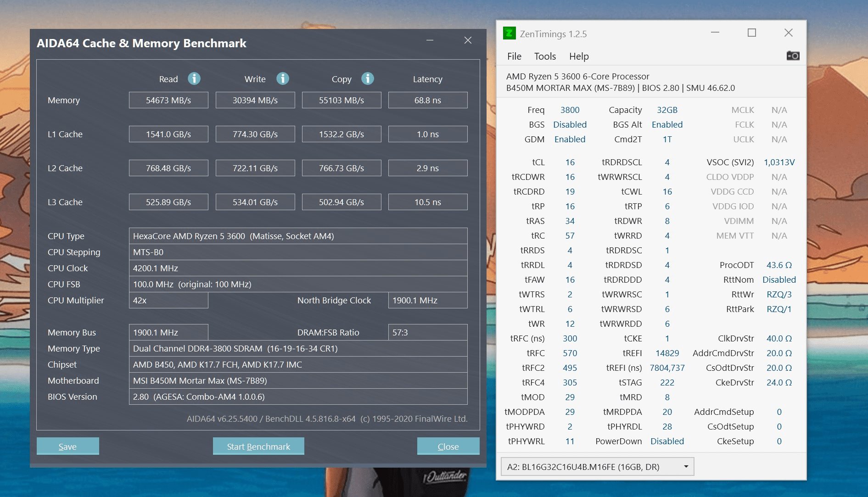Screen dimensions: 868x497
Task: Minimize the ZenTimings window
Action: click(715, 33)
